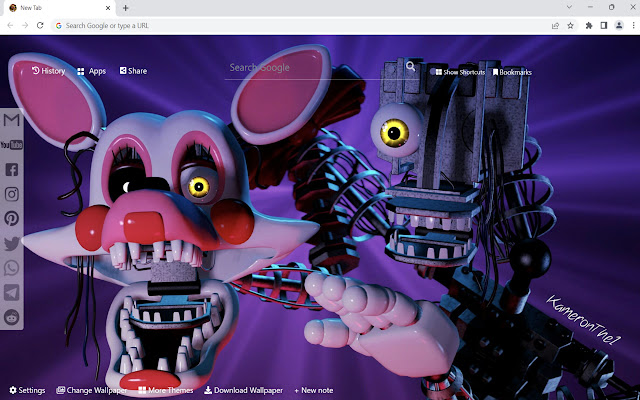Open WhatsApp from the sidebar
The width and height of the screenshot is (640, 400).
tap(11, 268)
